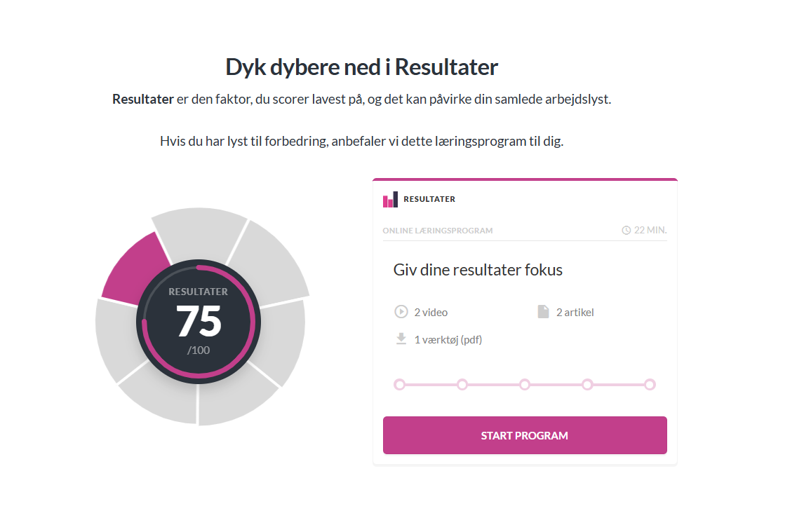Click the clock icon beside 22 MIN.
This screenshot has width=811, height=532.
[626, 231]
